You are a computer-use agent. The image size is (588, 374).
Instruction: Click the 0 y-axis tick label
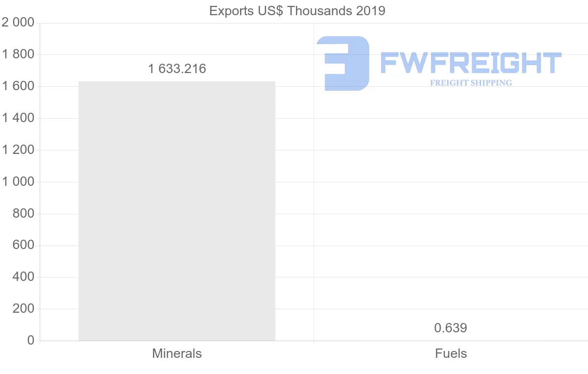(x=31, y=341)
